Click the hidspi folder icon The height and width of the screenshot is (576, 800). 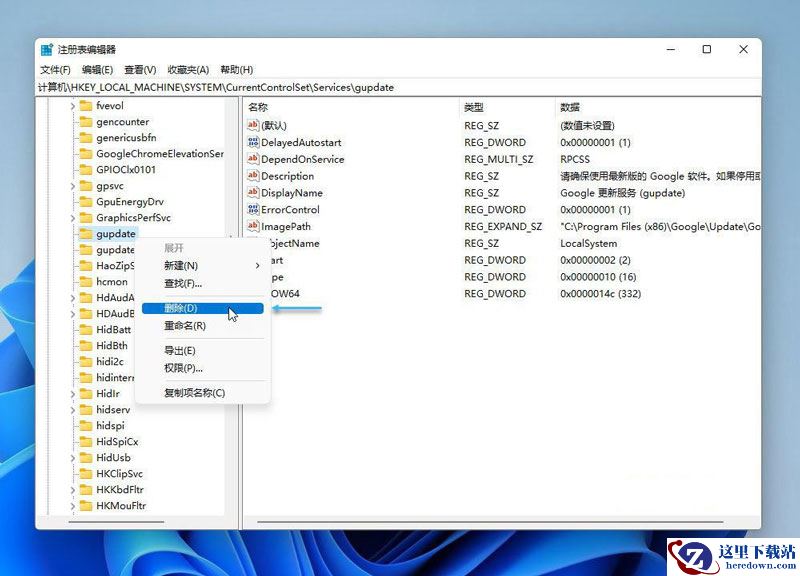pos(86,425)
